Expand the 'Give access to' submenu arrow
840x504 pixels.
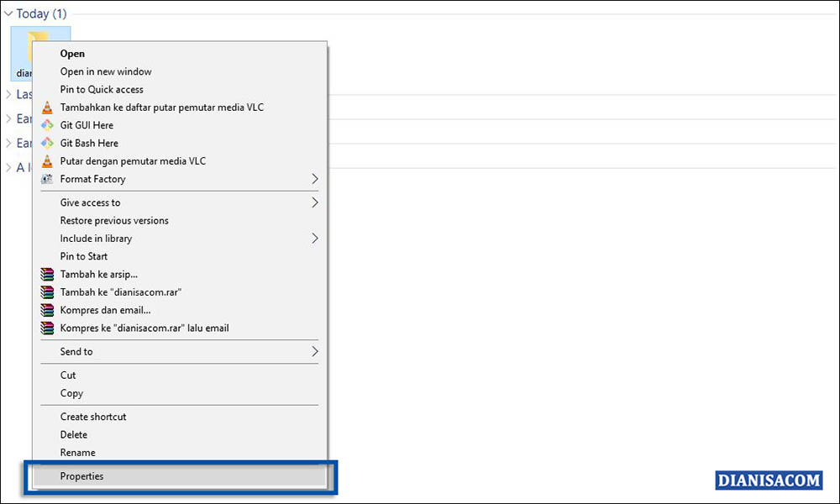(x=316, y=202)
